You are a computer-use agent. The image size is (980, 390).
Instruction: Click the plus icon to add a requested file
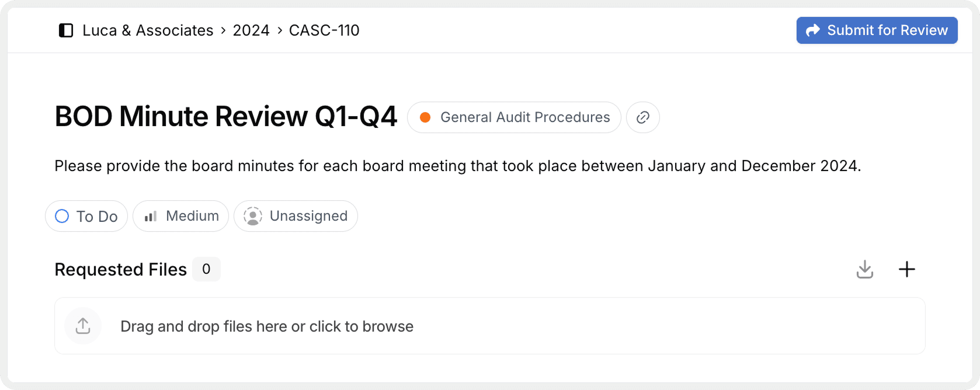pyautogui.click(x=907, y=269)
